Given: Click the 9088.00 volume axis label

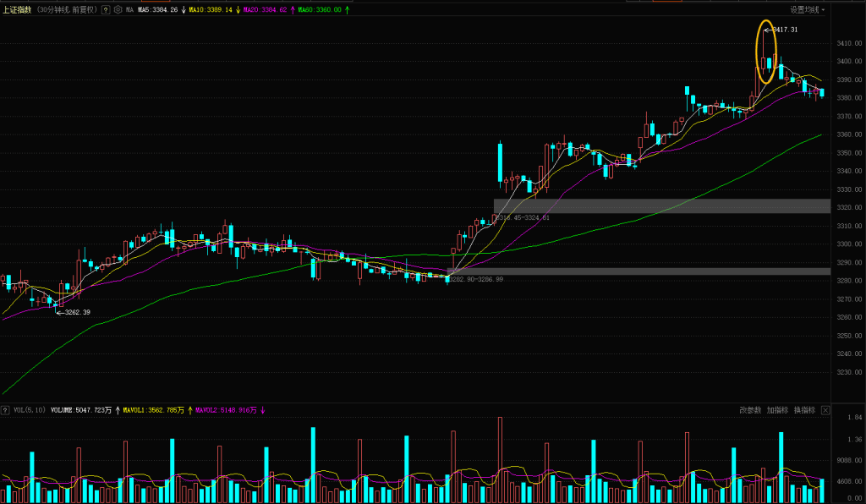Looking at the screenshot, I should pyautogui.click(x=849, y=460).
